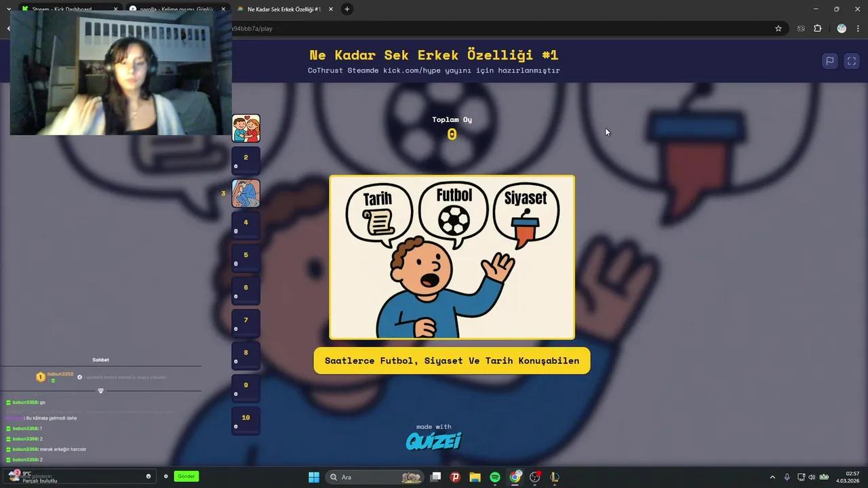This screenshot has width=868, height=488.
Task: Click the 'Sohbet' chat header
Action: [x=100, y=360]
